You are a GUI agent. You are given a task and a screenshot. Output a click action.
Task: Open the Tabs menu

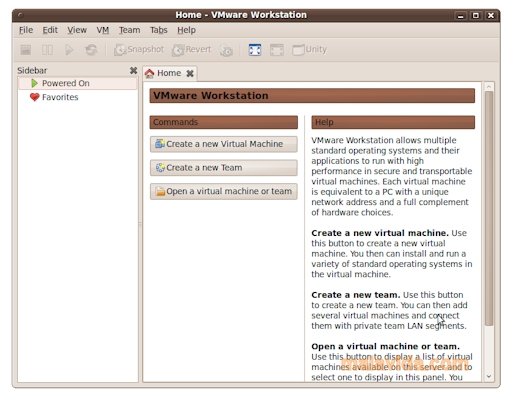tap(159, 30)
